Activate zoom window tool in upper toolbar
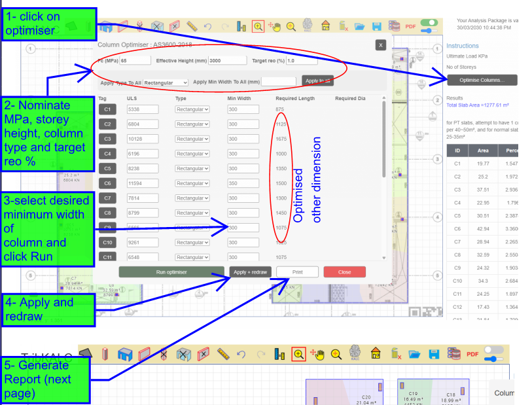The height and width of the screenshot is (405, 532). pyautogui.click(x=258, y=26)
